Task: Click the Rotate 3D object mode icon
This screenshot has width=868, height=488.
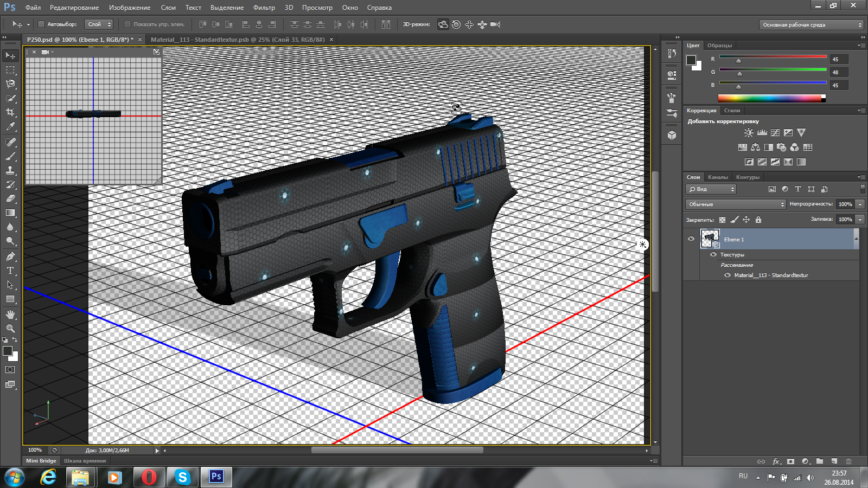Action: (443, 24)
